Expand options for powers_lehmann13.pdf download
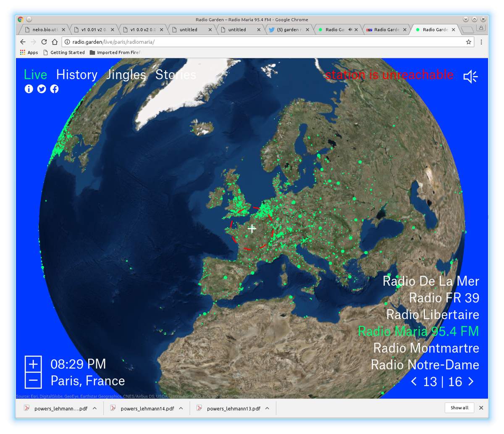 pos(267,408)
